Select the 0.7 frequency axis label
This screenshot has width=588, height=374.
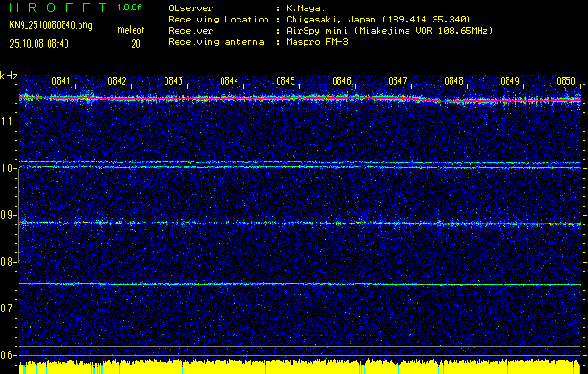8,309
